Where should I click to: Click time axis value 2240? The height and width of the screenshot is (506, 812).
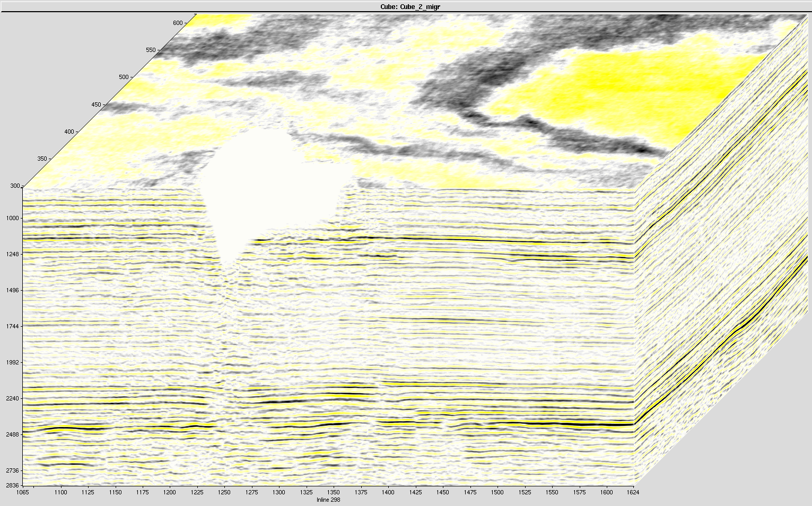[13, 398]
